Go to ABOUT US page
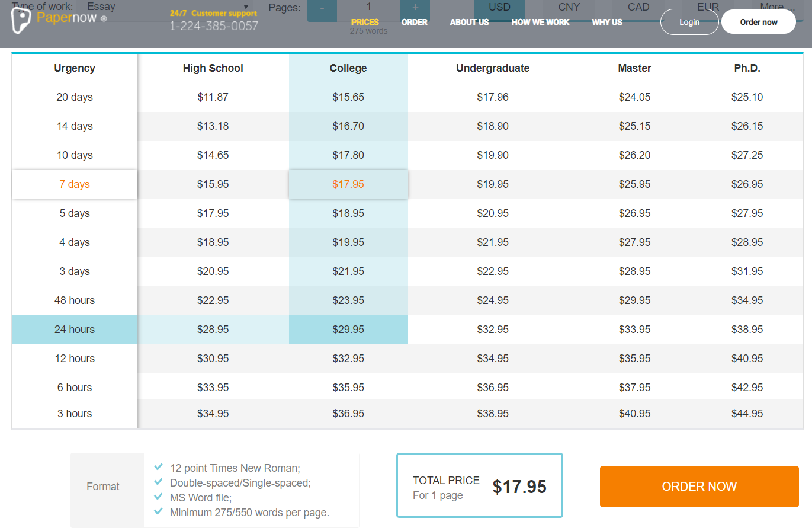The image size is (812, 531). click(x=470, y=22)
